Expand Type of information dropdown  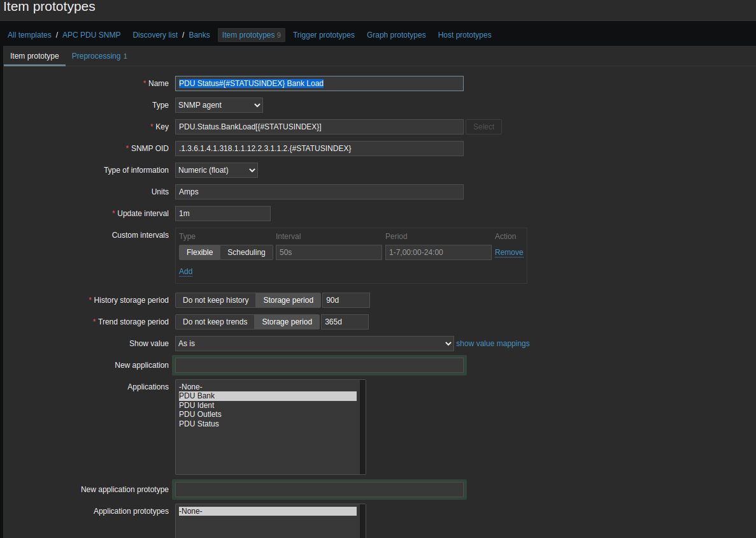pos(216,170)
